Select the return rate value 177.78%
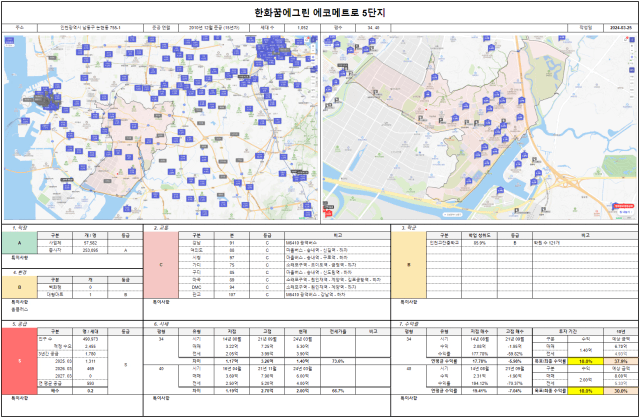This screenshot has height=418, width=640. tap(479, 354)
